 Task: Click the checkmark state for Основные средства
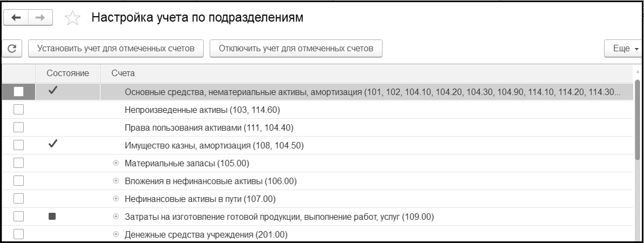[52, 91]
